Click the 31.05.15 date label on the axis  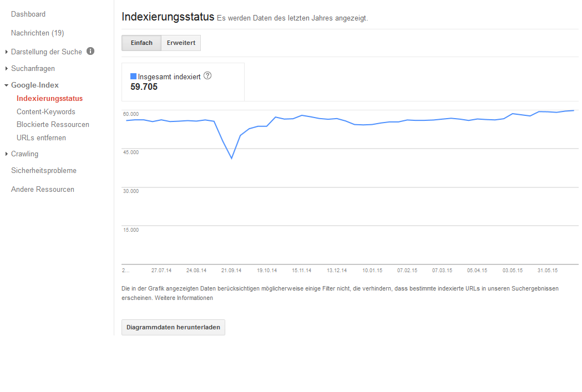(548, 271)
